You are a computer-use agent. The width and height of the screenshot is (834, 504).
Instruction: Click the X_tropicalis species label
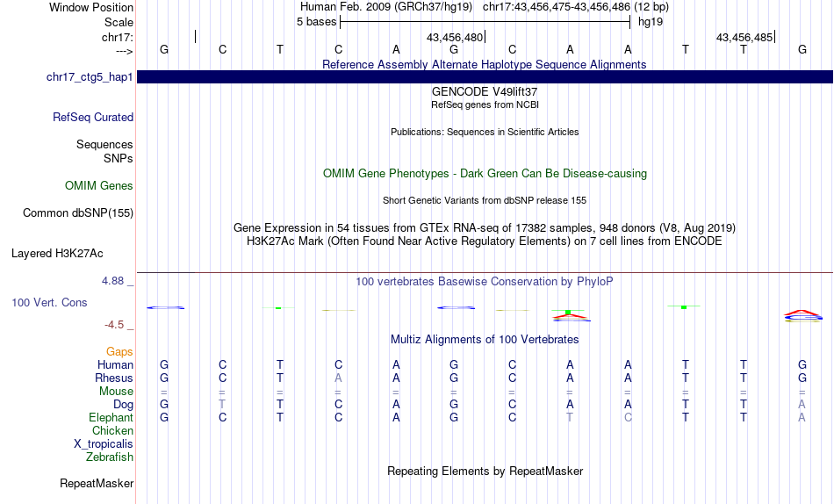104,444
